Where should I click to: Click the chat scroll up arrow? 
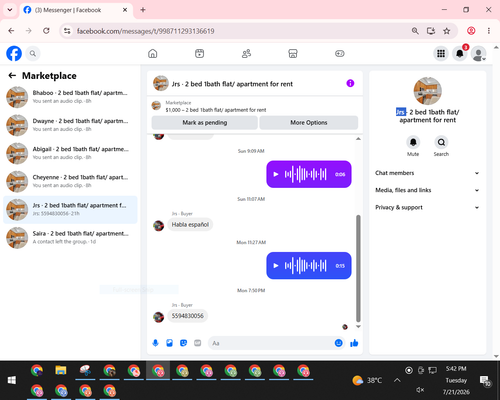point(358,139)
